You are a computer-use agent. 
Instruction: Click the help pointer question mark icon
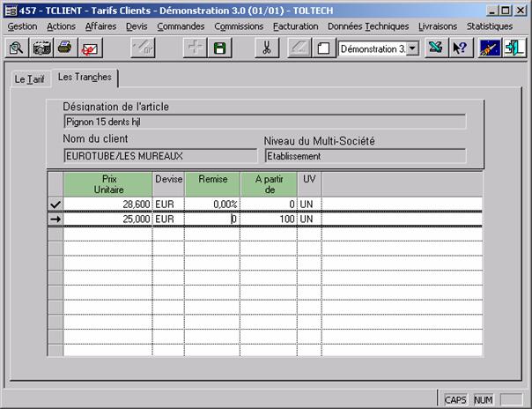(459, 48)
